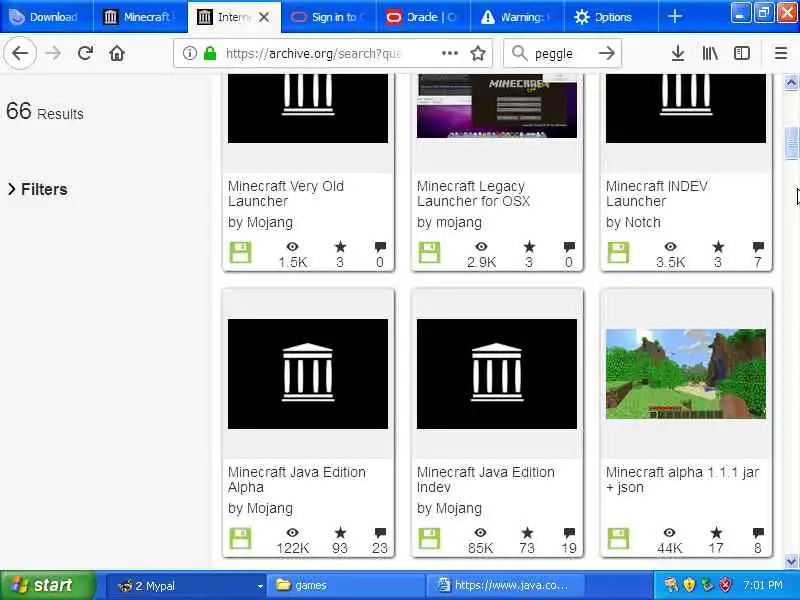Open the Windows Start menu
This screenshot has height=600, width=800.
(47, 585)
